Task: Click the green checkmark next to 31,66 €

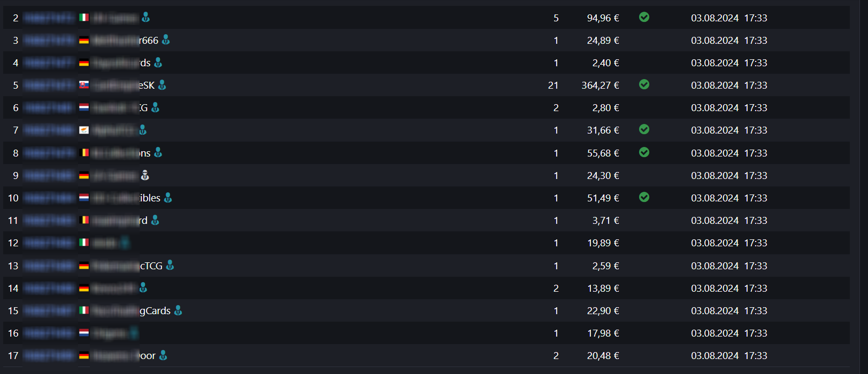Action: [x=644, y=129]
